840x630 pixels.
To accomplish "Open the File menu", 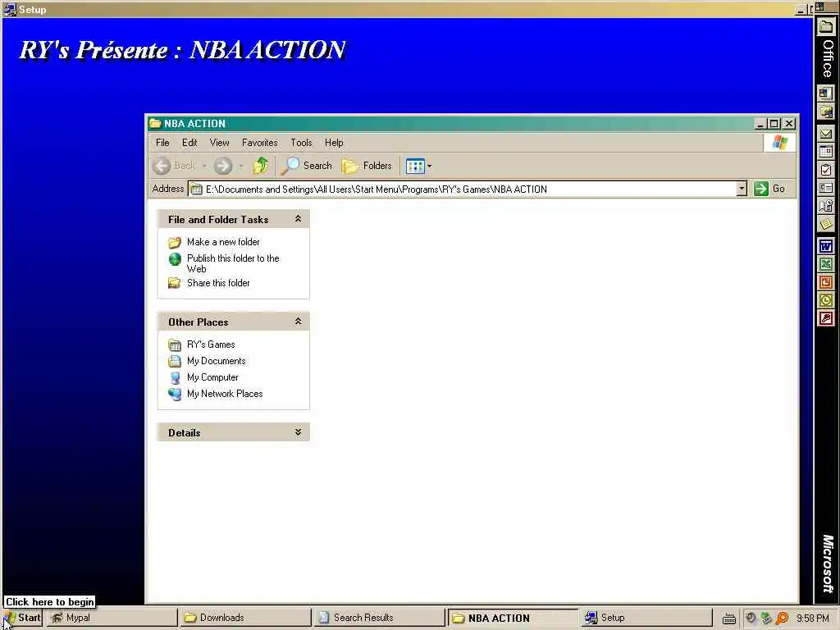I will (x=162, y=143).
